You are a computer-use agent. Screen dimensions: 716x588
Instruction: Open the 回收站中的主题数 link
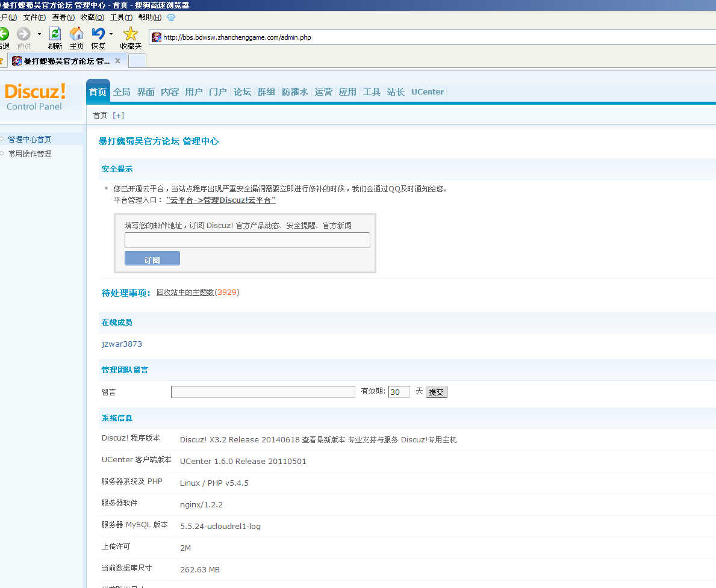[185, 292]
